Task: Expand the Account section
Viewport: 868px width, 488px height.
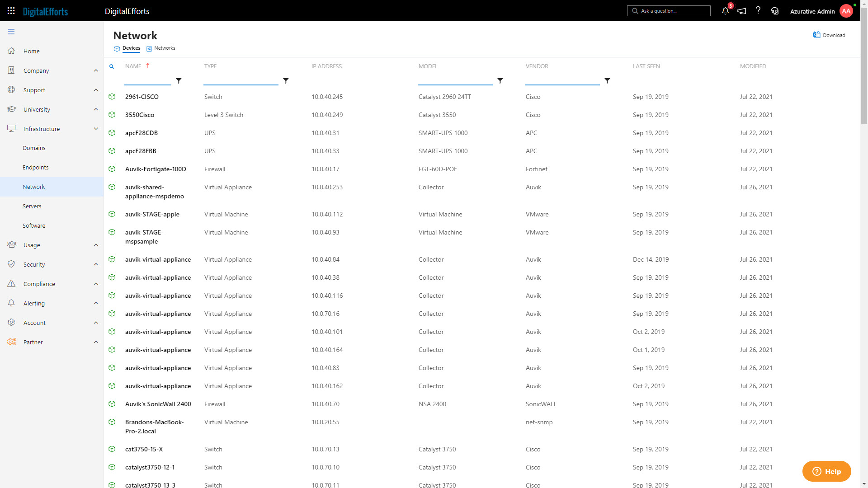Action: 96,323
